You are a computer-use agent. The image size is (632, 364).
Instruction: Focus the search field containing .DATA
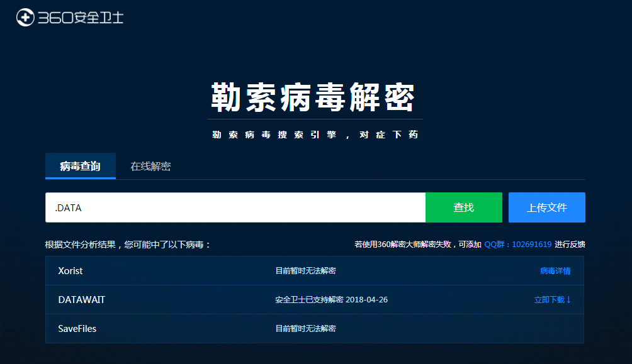[x=235, y=207]
